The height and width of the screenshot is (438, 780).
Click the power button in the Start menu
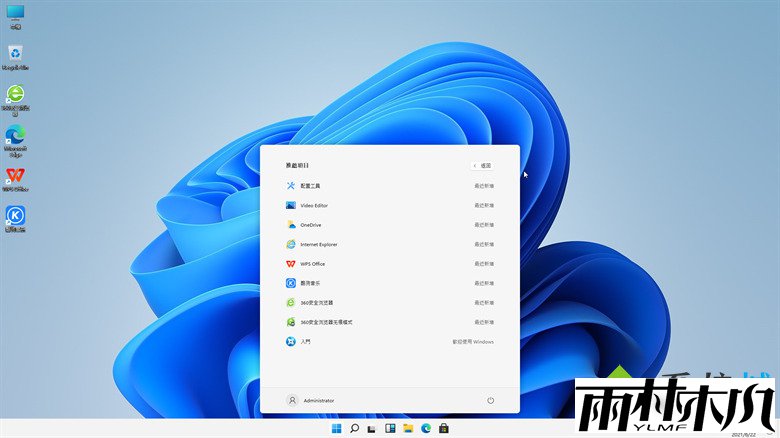click(490, 400)
